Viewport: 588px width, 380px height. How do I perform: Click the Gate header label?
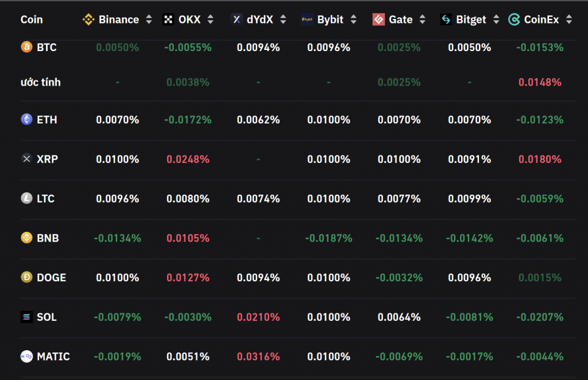(x=401, y=20)
